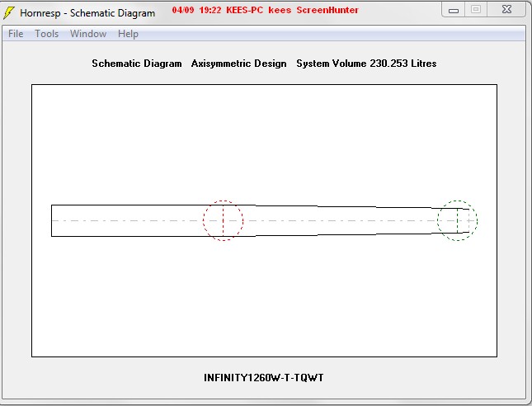Image resolution: width=532 pixels, height=406 pixels.
Task: Open the Tools menu
Action: coord(47,34)
